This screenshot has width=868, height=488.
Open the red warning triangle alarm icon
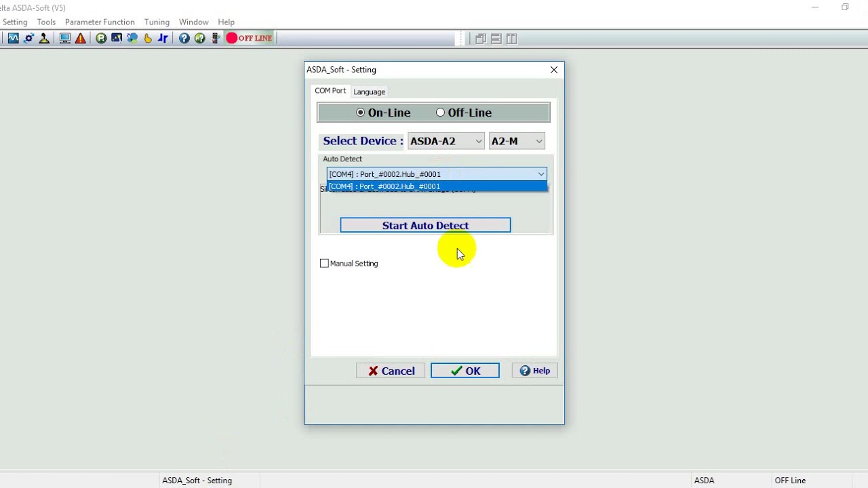coord(81,39)
